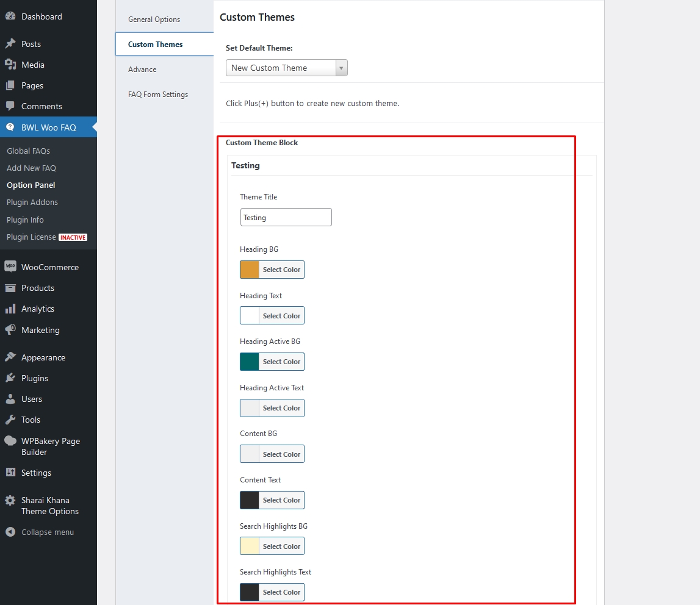
Task: Open the Appearance paintbrush icon
Action: [x=10, y=357]
